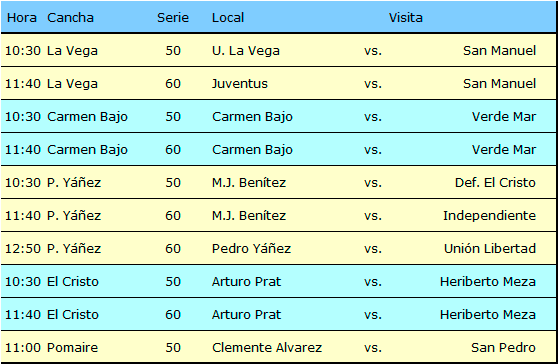
Task: Click Verde Mar in the 10:30 row
Action: tap(504, 117)
